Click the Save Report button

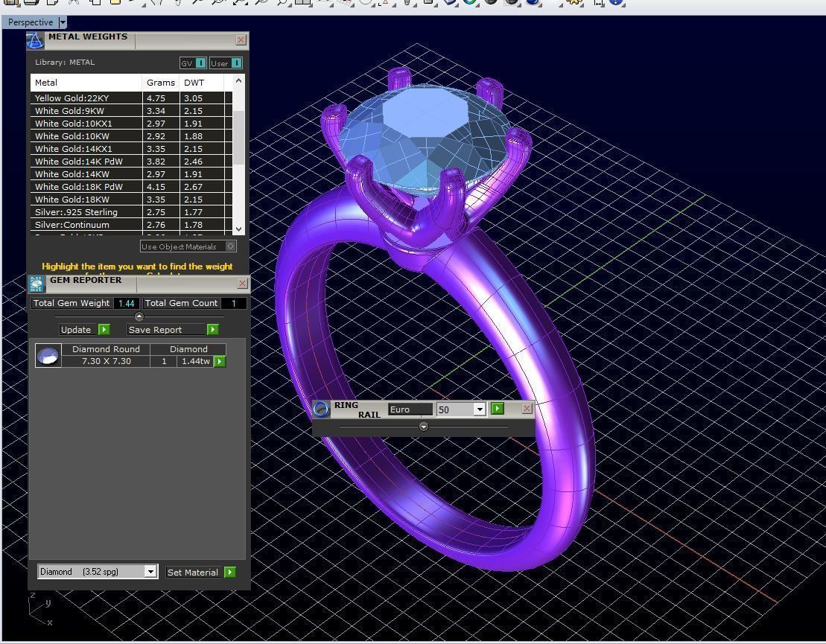coord(173,330)
